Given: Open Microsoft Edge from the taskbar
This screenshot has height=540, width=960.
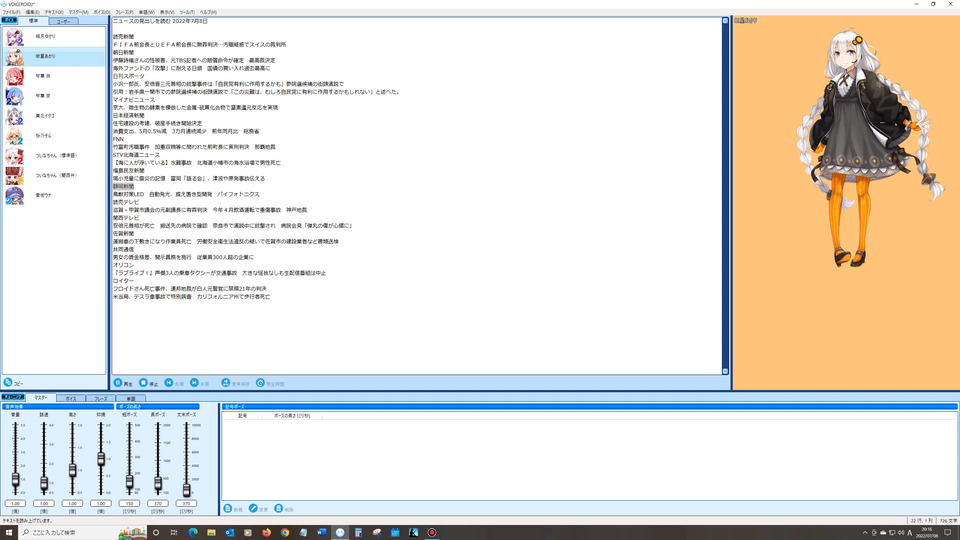Looking at the screenshot, I should click(x=193, y=533).
